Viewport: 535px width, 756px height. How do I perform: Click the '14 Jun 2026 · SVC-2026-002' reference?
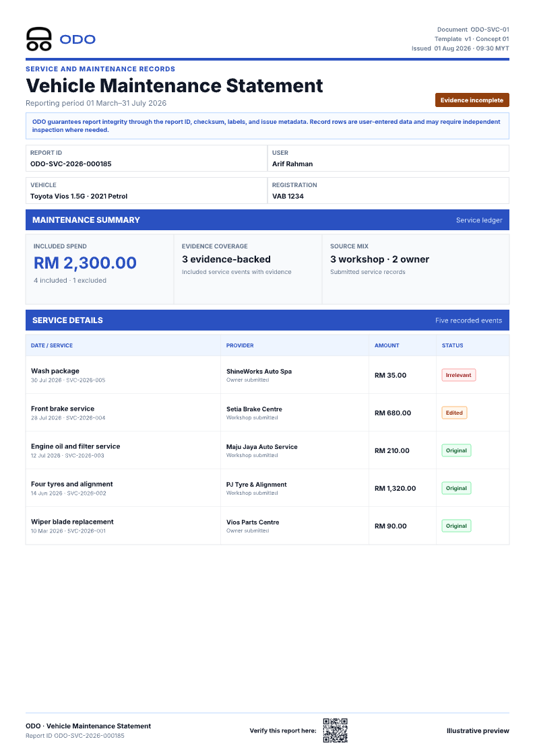tap(69, 493)
